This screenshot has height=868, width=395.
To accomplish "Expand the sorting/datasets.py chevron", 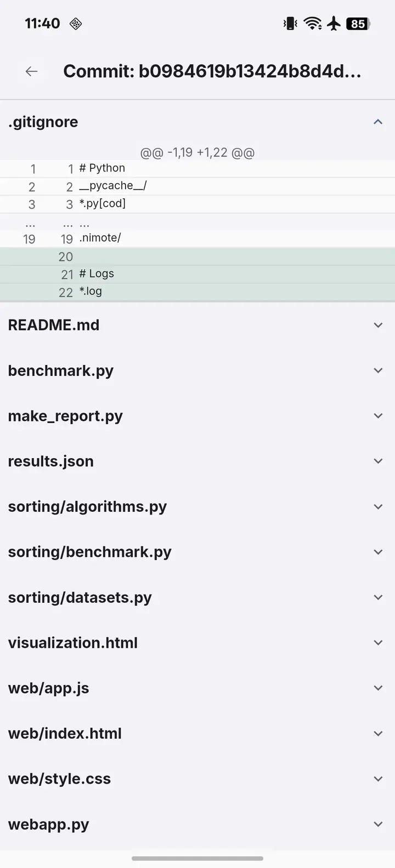I will click(x=378, y=597).
